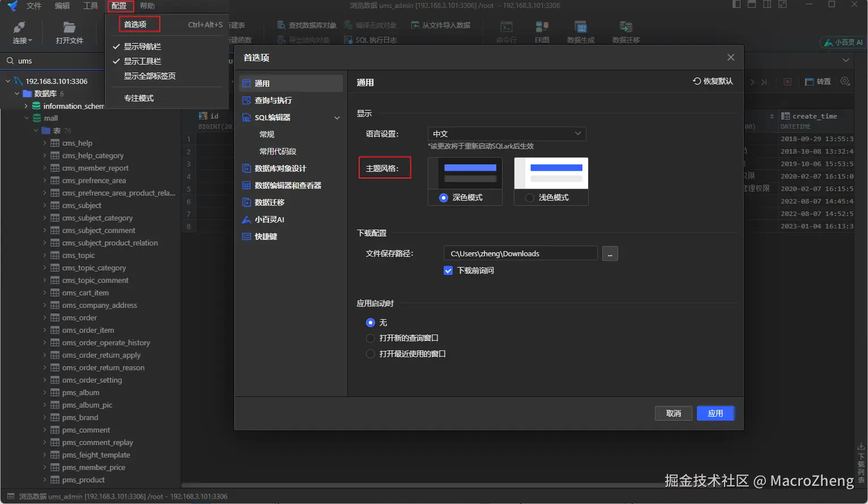Toggle 显示导航栏 in the menu

click(167, 46)
